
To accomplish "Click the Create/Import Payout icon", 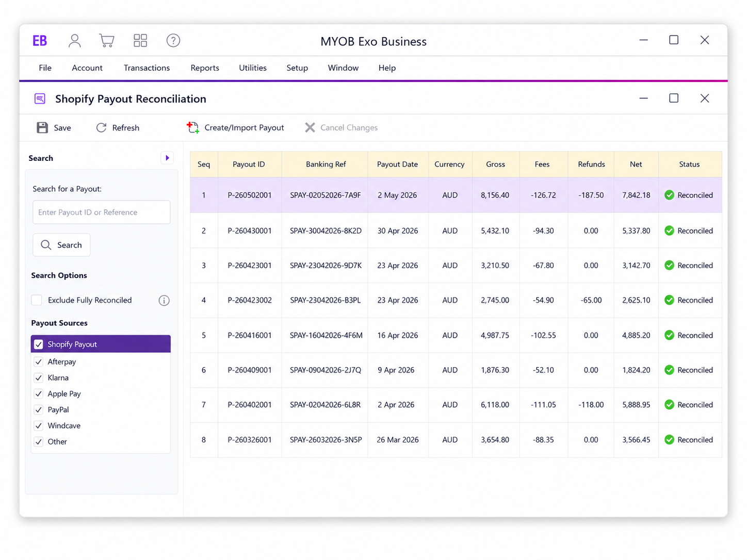I will click(193, 127).
